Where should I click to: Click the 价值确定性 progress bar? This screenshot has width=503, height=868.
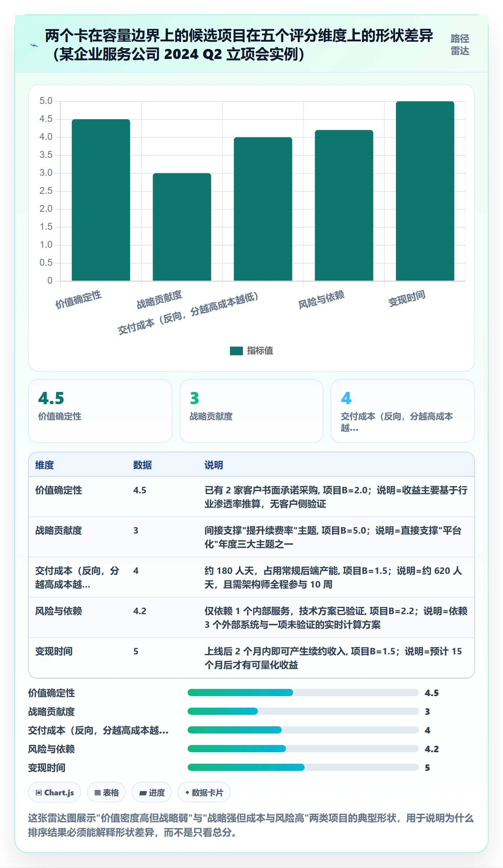coord(303,693)
